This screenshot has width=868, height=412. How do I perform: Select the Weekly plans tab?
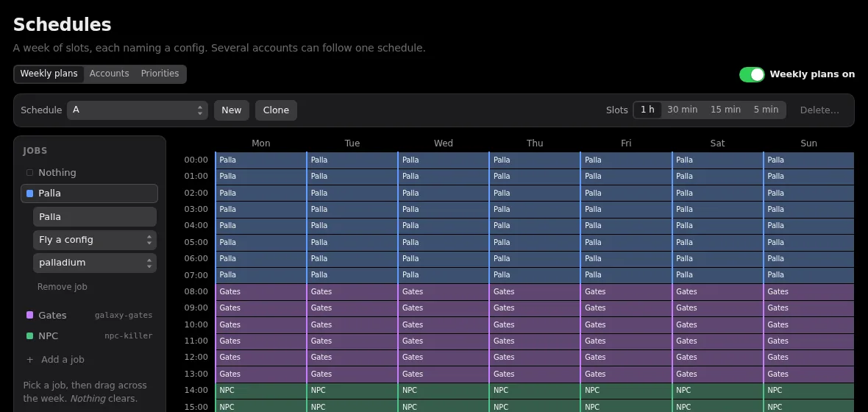49,74
